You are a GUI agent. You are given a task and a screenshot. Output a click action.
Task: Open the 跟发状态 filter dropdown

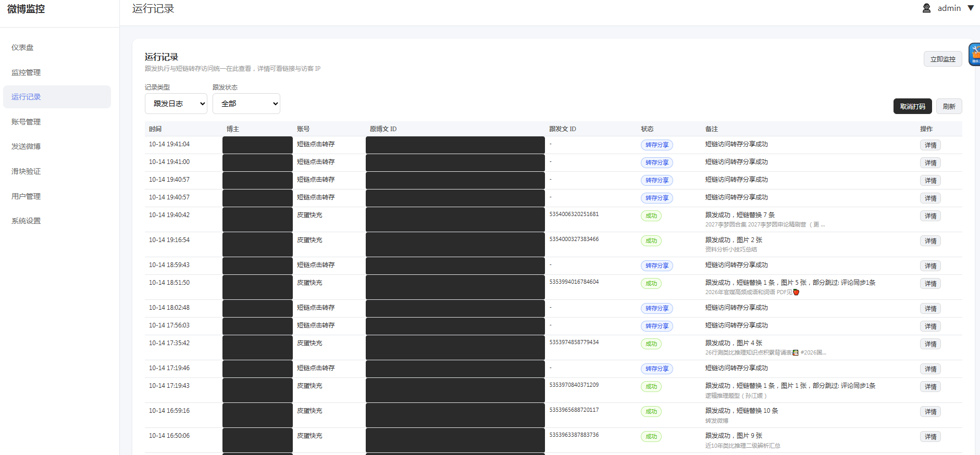coord(246,104)
